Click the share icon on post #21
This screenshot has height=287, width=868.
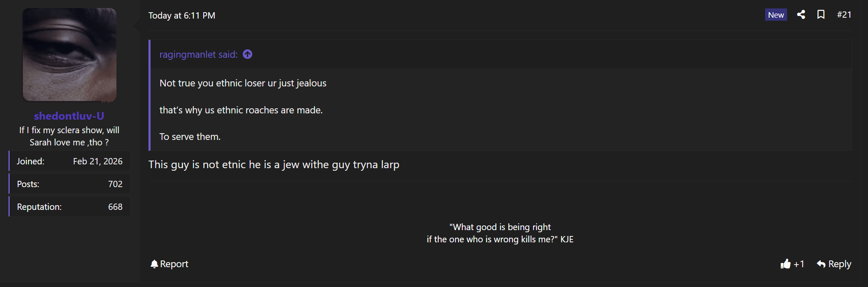click(x=801, y=15)
